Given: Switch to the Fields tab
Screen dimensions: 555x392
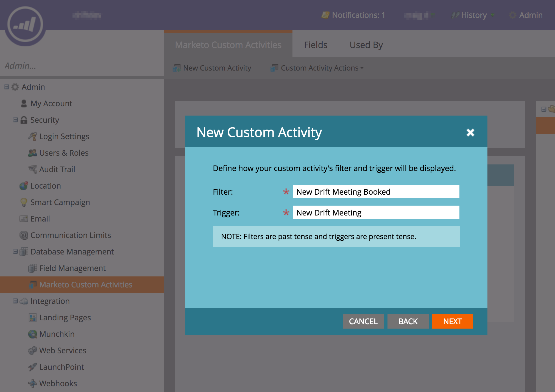Looking at the screenshot, I should point(316,45).
